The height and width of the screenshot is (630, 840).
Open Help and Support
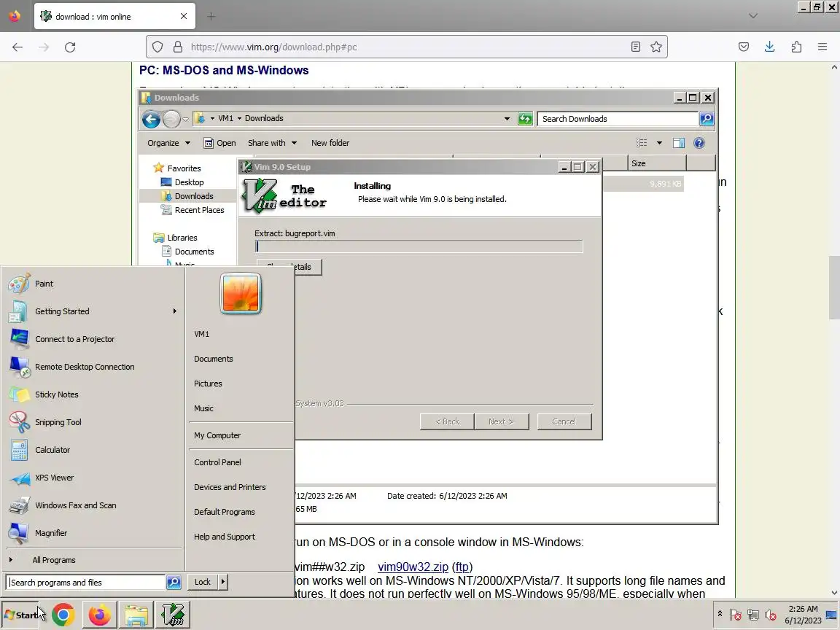pyautogui.click(x=225, y=537)
